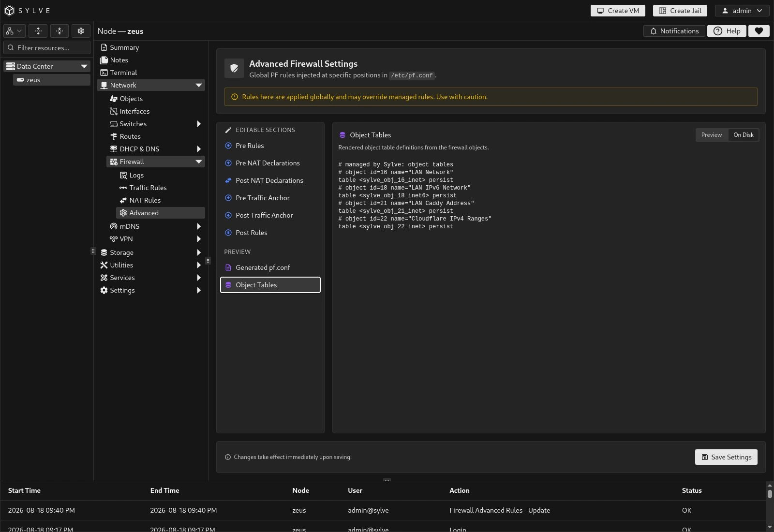
Task: Collapse the Data Center tree node
Action: [84, 66]
